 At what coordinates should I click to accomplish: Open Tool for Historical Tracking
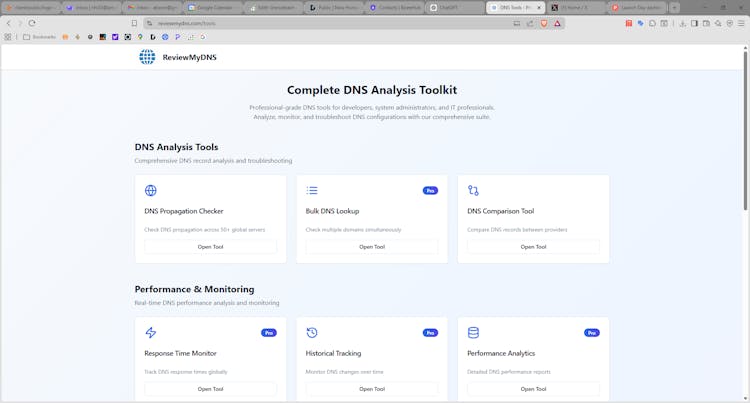[x=371, y=389]
